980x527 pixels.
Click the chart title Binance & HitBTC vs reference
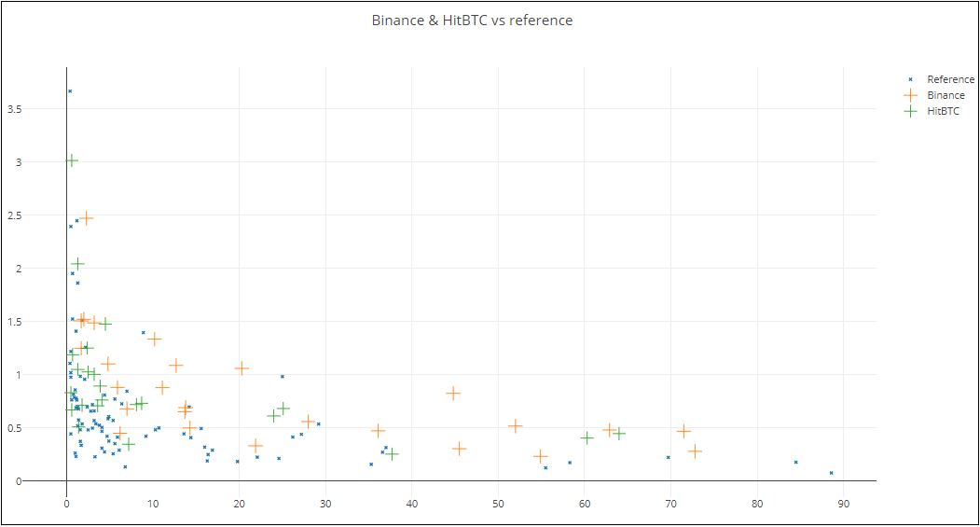point(472,20)
